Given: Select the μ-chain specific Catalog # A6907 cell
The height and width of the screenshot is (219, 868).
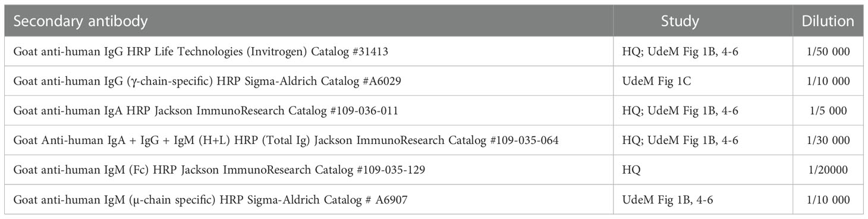Looking at the screenshot, I should click(309, 199).
